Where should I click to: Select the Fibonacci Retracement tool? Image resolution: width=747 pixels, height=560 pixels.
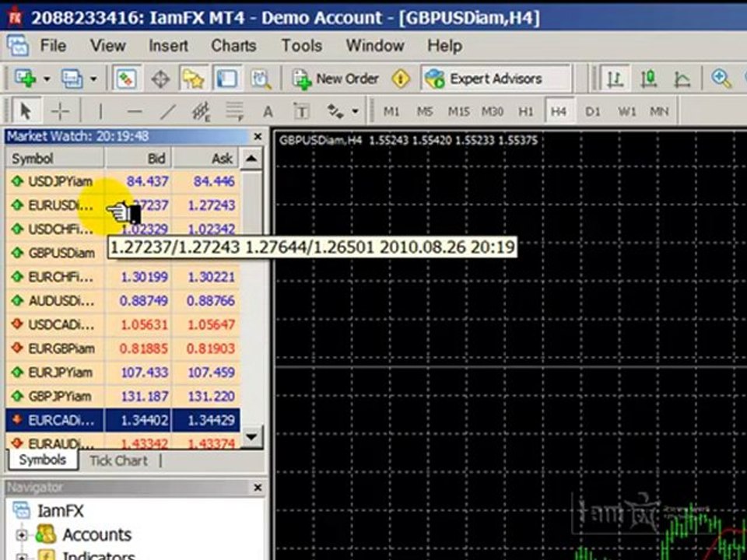234,111
